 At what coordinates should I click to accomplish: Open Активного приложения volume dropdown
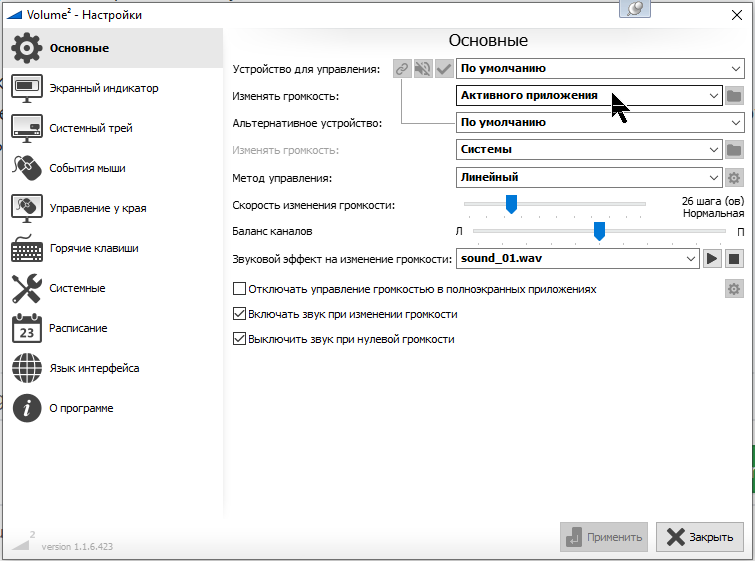pyautogui.click(x=589, y=96)
